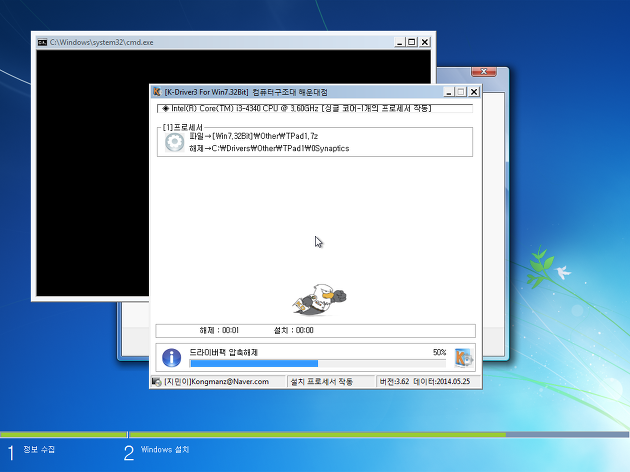Click the extraction timer 00:01

pos(219,330)
